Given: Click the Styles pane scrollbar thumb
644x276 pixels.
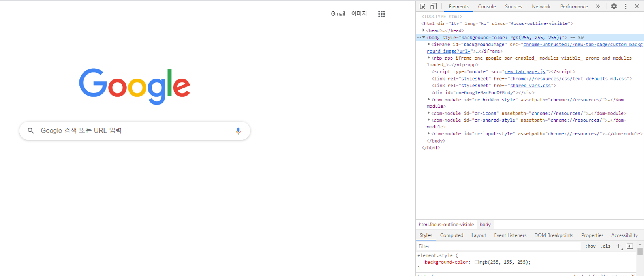Looking at the screenshot, I should click(x=640, y=252).
